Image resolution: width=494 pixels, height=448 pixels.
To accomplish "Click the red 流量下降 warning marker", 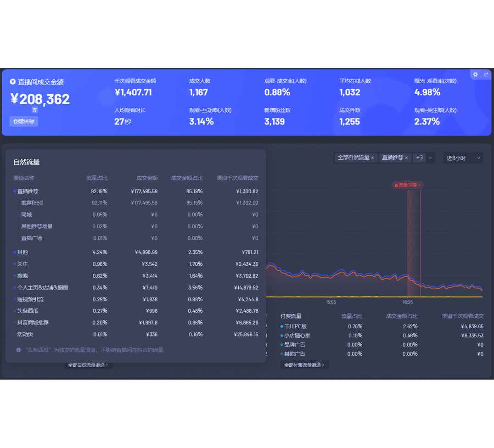I will 407,185.
